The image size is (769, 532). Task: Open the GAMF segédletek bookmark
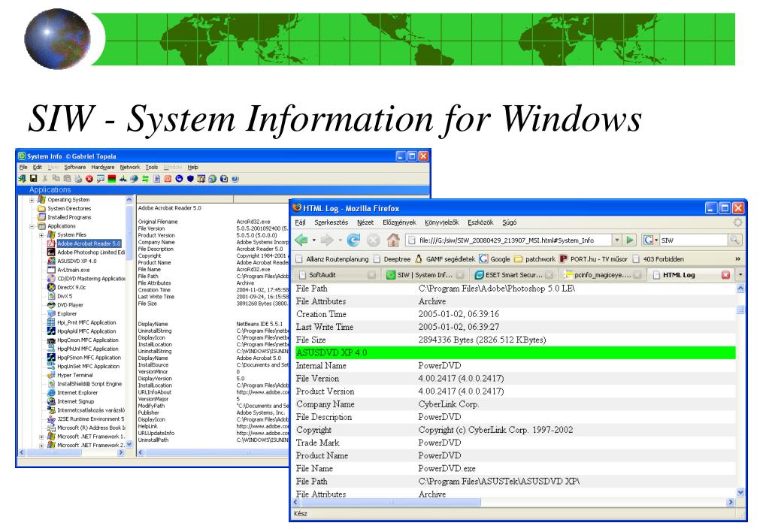tap(445, 259)
